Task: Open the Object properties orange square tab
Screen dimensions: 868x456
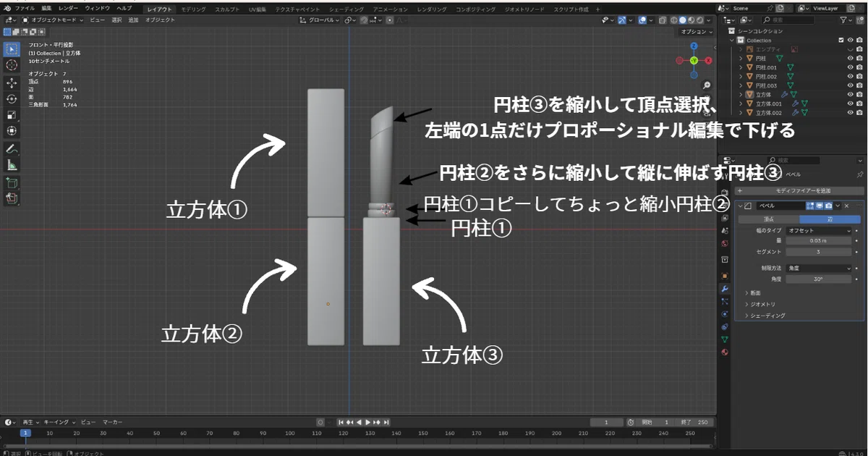Action: (725, 276)
